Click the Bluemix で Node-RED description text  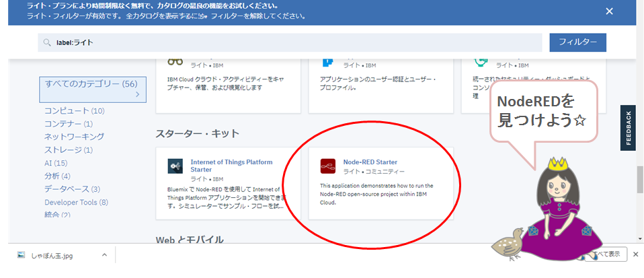tap(226, 198)
